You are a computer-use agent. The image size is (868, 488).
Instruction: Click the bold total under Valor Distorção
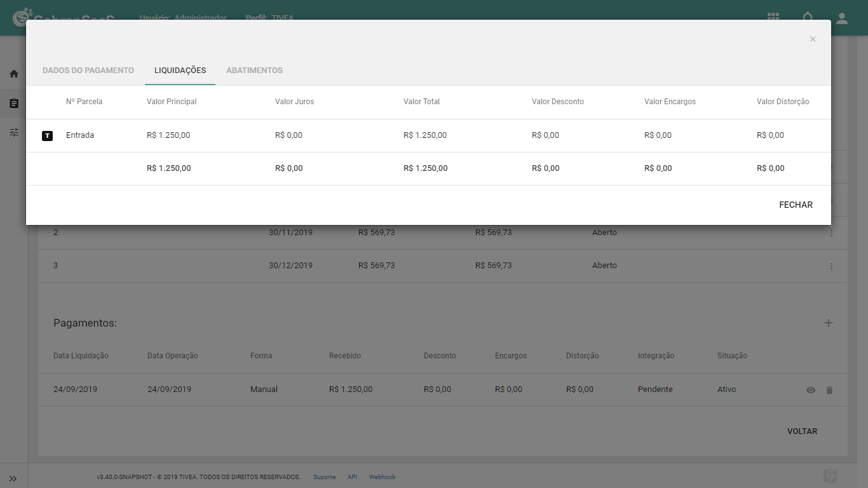pos(771,168)
